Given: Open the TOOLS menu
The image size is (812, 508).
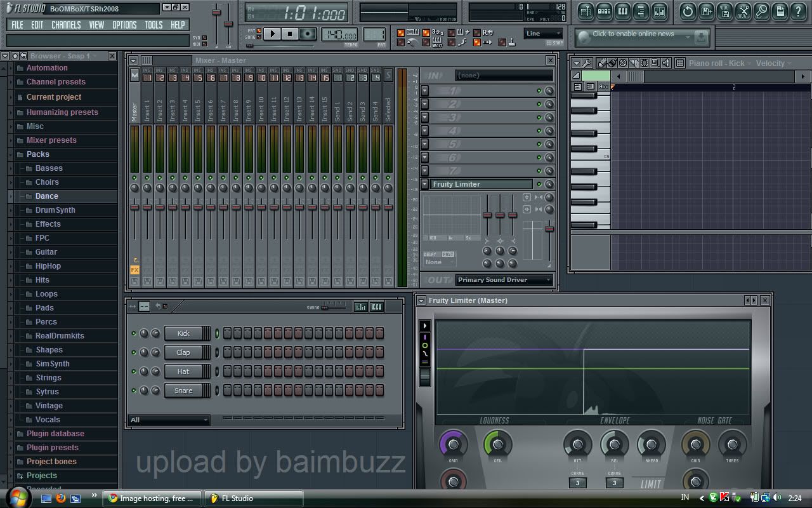Looking at the screenshot, I should (154, 25).
